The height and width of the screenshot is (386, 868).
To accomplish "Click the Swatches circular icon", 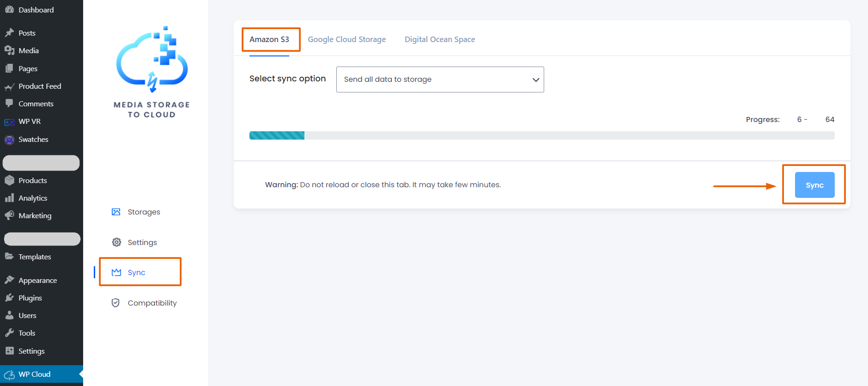I will click(9, 140).
